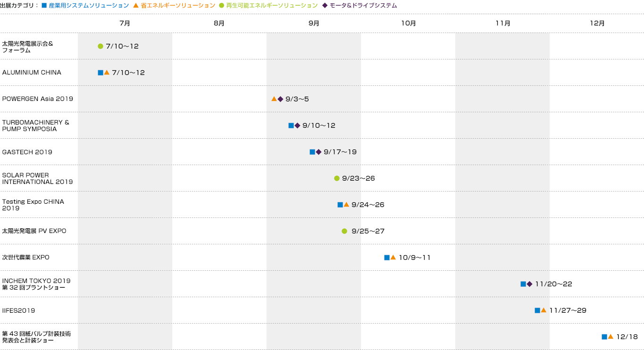Click the ALUMINIUM CHINA exhibition name
This screenshot has width=644, height=350.
point(32,73)
